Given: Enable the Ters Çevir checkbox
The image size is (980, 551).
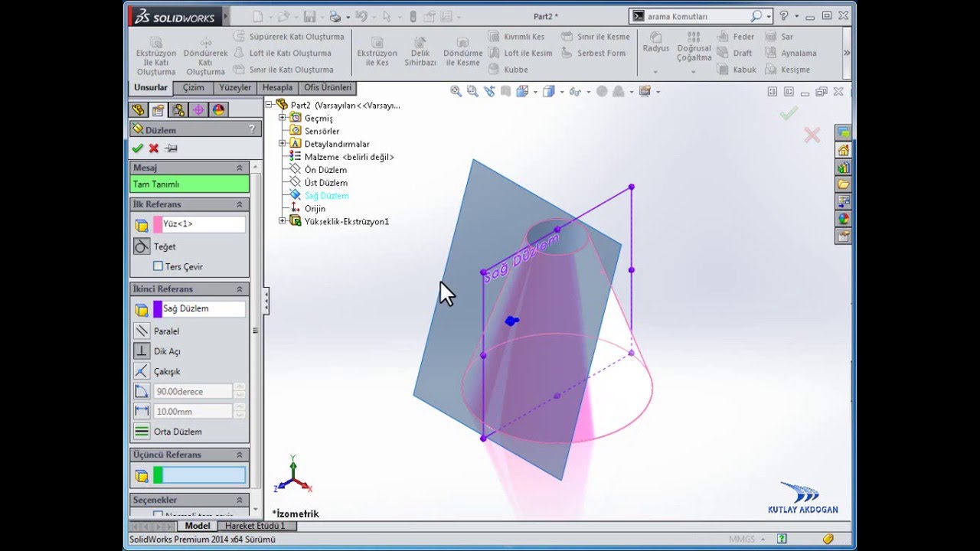Looking at the screenshot, I should [158, 266].
